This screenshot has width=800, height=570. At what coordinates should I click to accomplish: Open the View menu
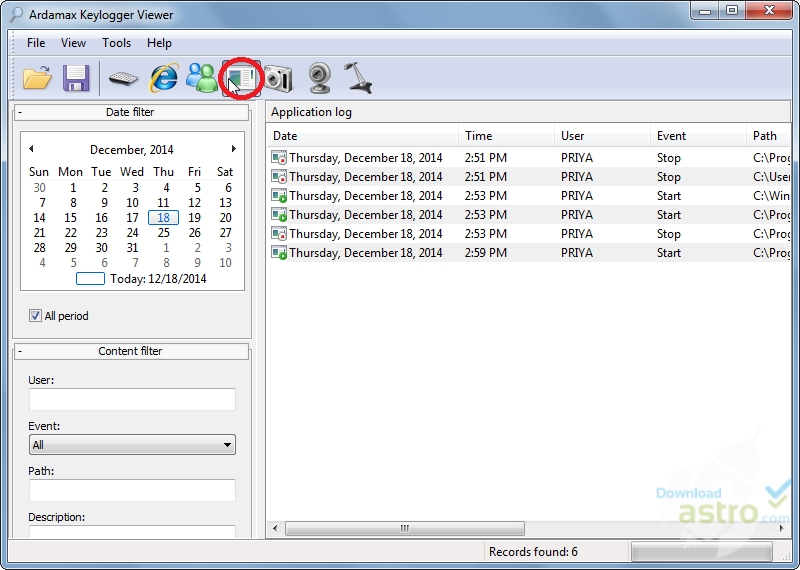click(x=73, y=43)
